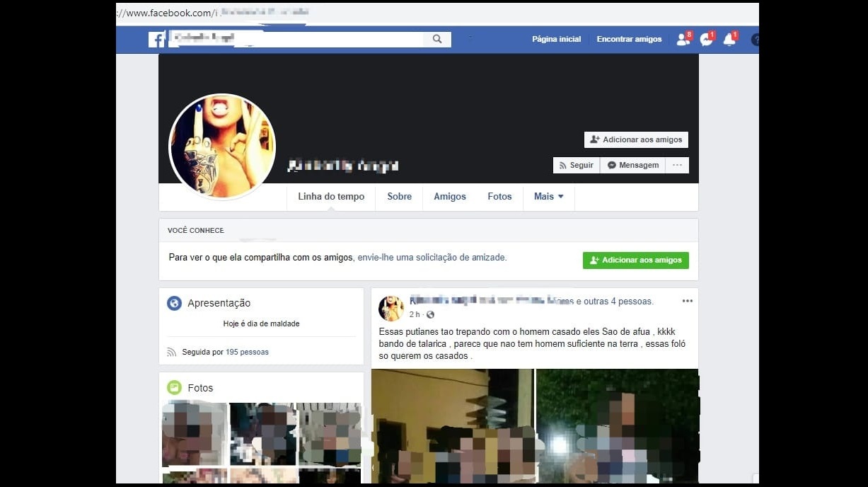Click the Apresentação heading text
This screenshot has height=487, width=868.
click(x=219, y=303)
